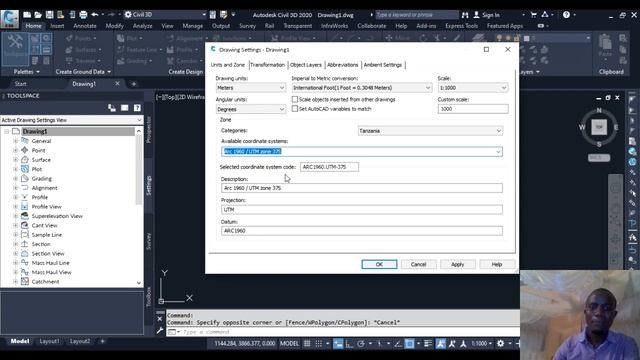The height and width of the screenshot is (360, 640).
Task: Open the Scale 1:1000 dropdown
Action: pyautogui.click(x=473, y=88)
